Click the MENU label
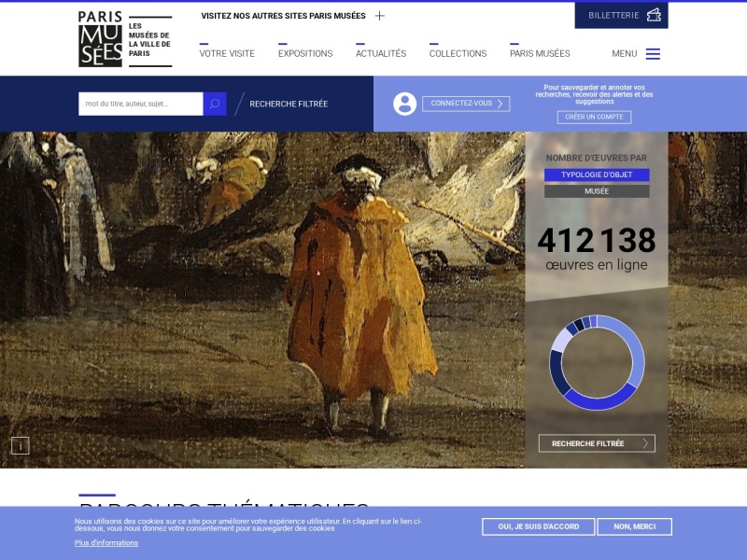The width and height of the screenshot is (747, 560). click(624, 54)
